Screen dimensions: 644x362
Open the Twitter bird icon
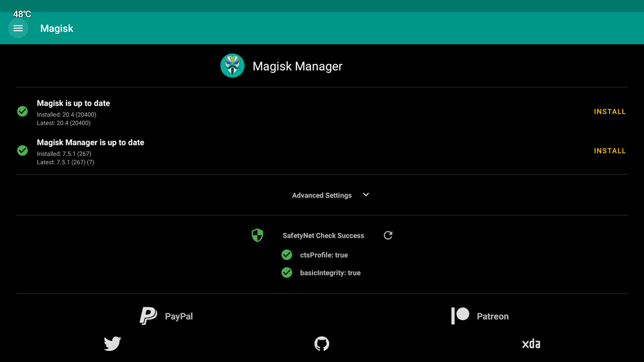click(x=112, y=344)
